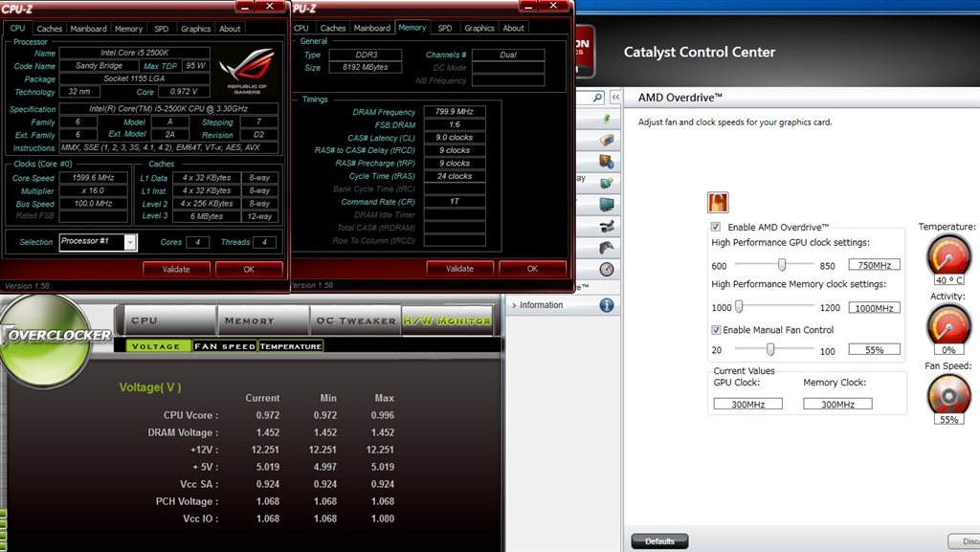Screen dimensions: 980x552
Task: Click the orange Overdrive auto-tune icon
Action: tap(718, 202)
